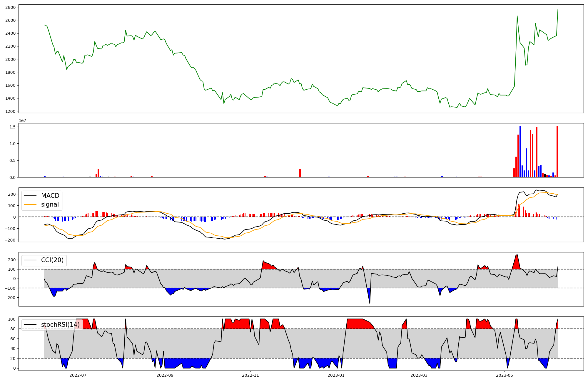Click the -200 tick on the MACD axis
Image resolution: width=588 pixels, height=382 pixels.
click(10, 240)
